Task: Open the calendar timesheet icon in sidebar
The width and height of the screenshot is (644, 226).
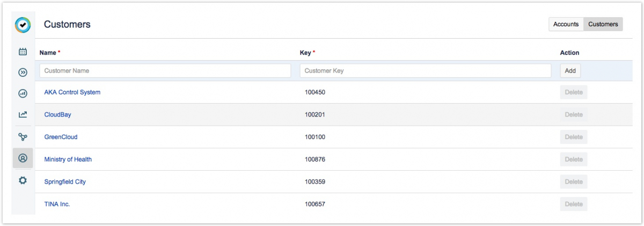Action: tap(23, 52)
